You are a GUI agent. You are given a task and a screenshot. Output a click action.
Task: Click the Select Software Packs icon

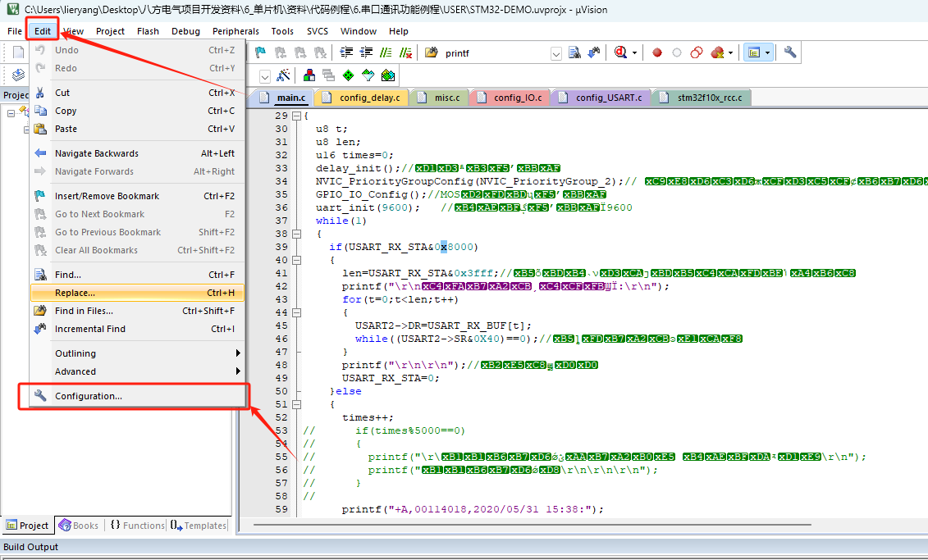[368, 75]
